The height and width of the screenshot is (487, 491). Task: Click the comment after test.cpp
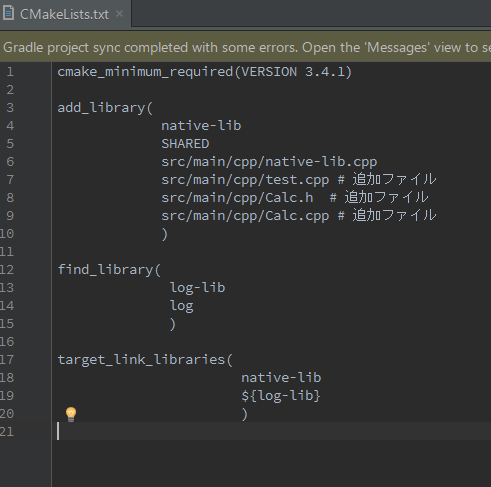(387, 179)
